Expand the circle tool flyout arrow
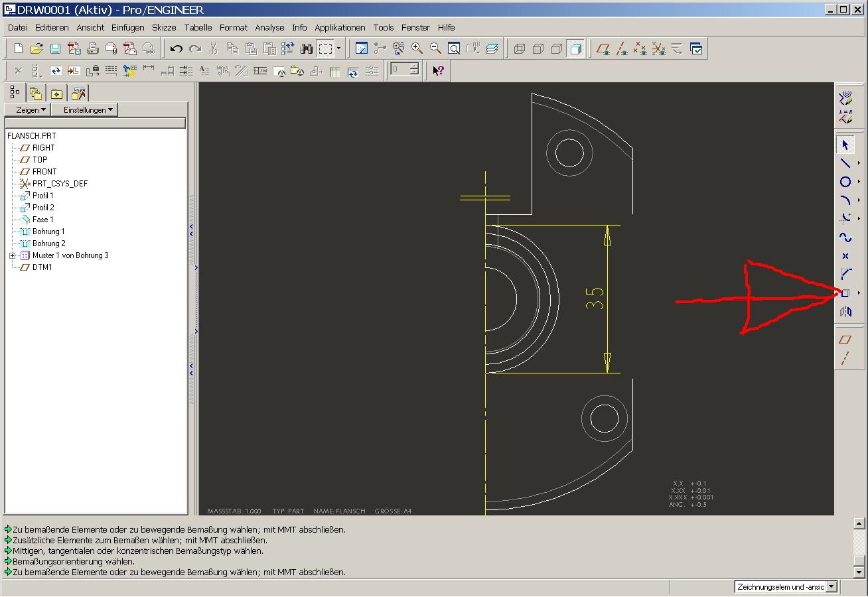 859,182
